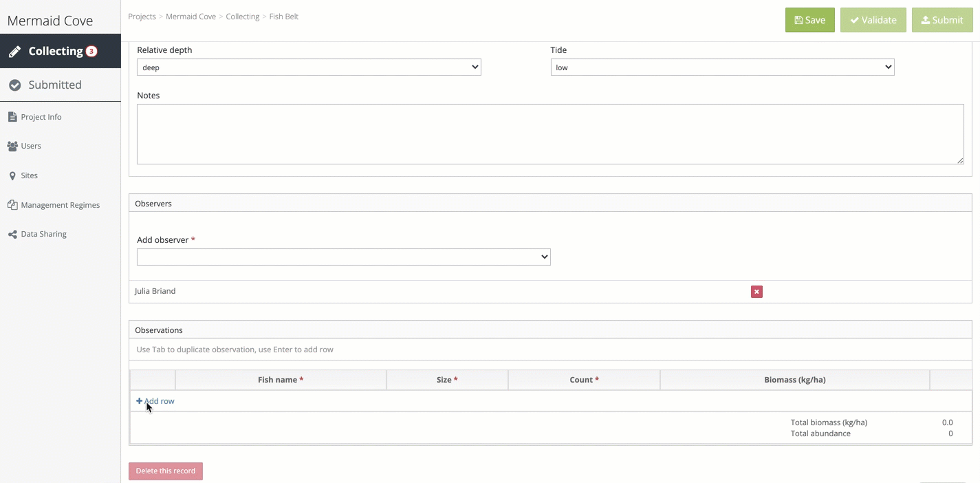The image size is (980, 483).
Task: Click the Observers section header
Action: click(550, 203)
